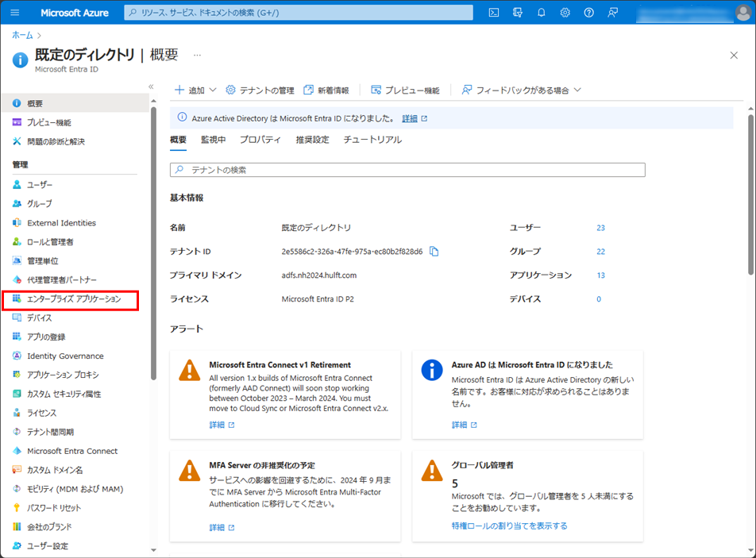
Task: Switch to the 監視中 tab
Action: click(213, 140)
